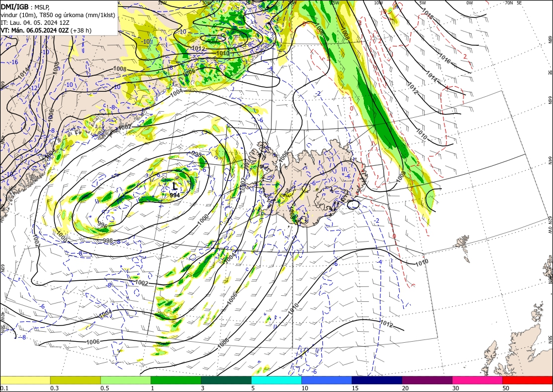Select the olive 0.3–0.5 legend color
Screen dimensions: 553x392
[x=75, y=380]
